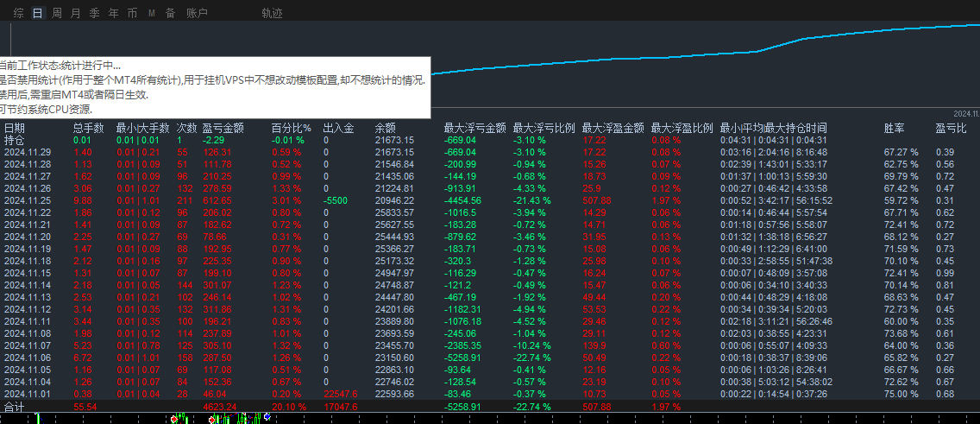Click the 当前工作状态 status tooltip line

tap(60, 65)
